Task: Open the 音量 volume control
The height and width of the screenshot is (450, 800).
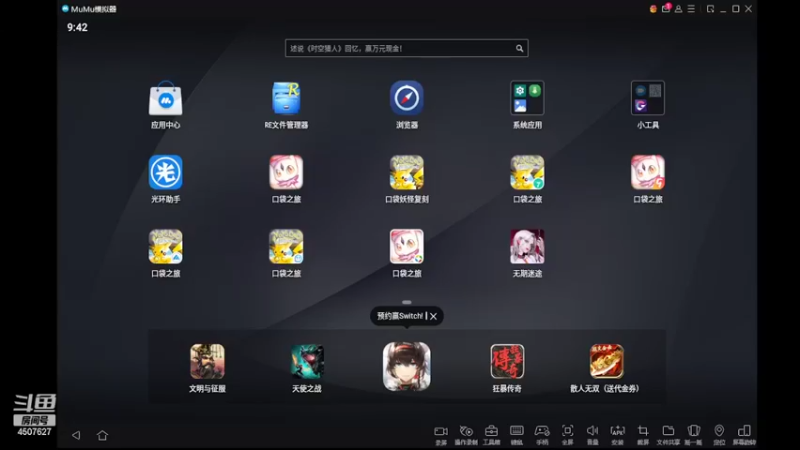Action: (592, 435)
